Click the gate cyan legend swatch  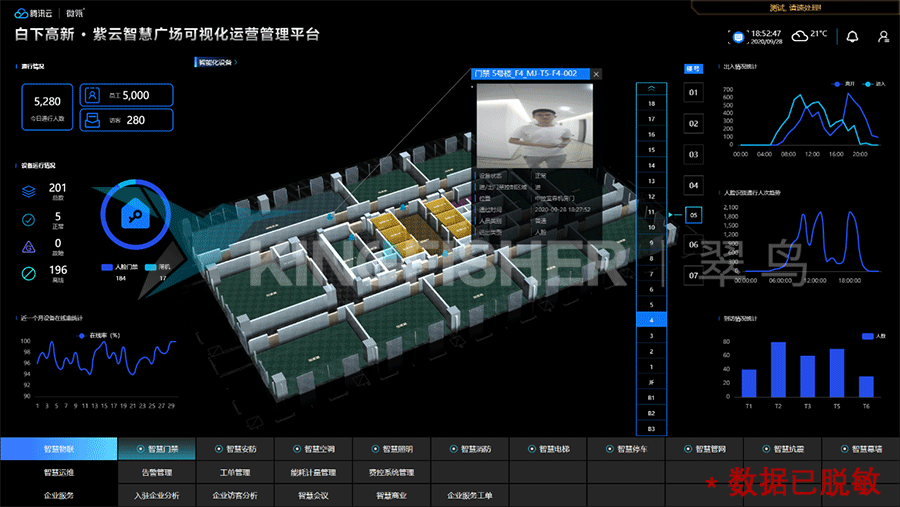coord(150,267)
